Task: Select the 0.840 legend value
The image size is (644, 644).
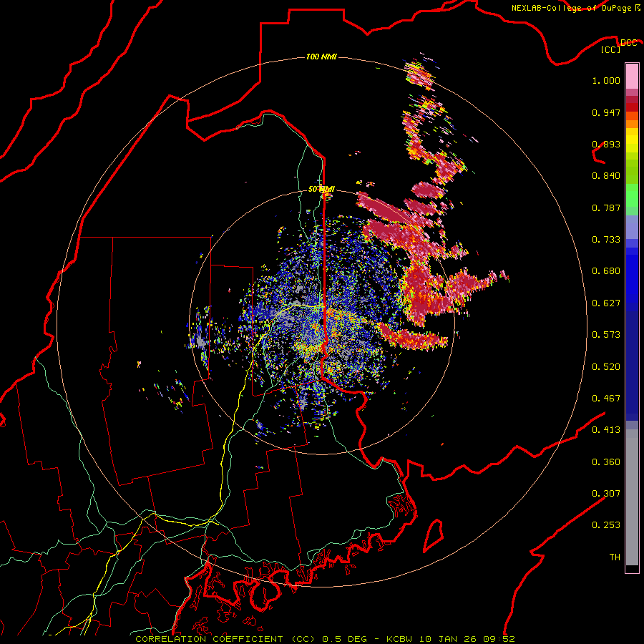Action: (x=606, y=176)
